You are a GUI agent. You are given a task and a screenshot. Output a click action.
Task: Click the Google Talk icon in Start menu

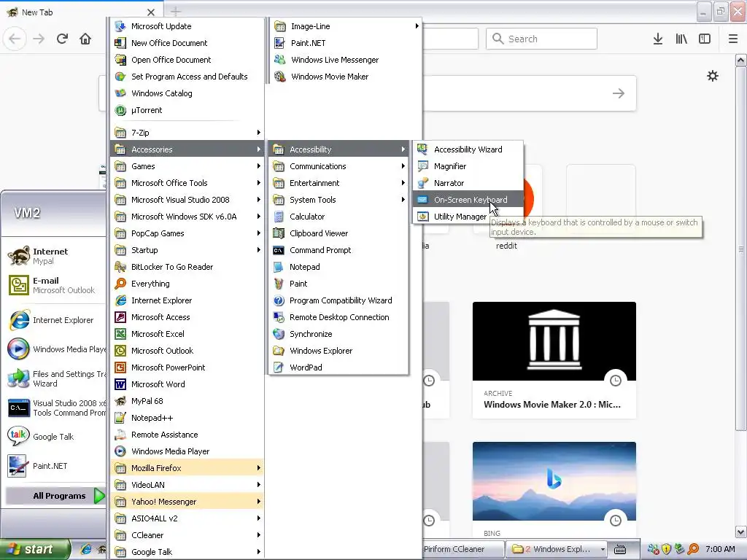[x=18, y=436]
